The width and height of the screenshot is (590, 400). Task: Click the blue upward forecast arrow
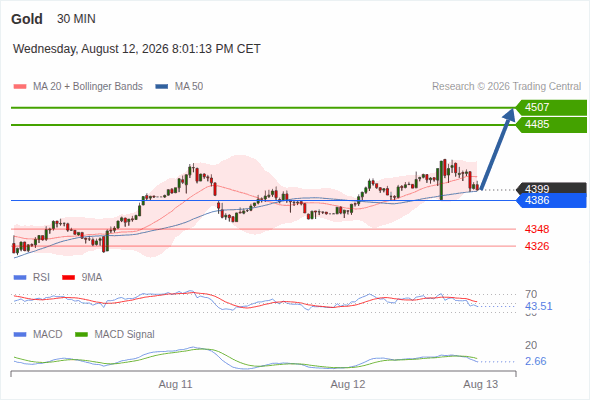pyautogui.click(x=497, y=149)
